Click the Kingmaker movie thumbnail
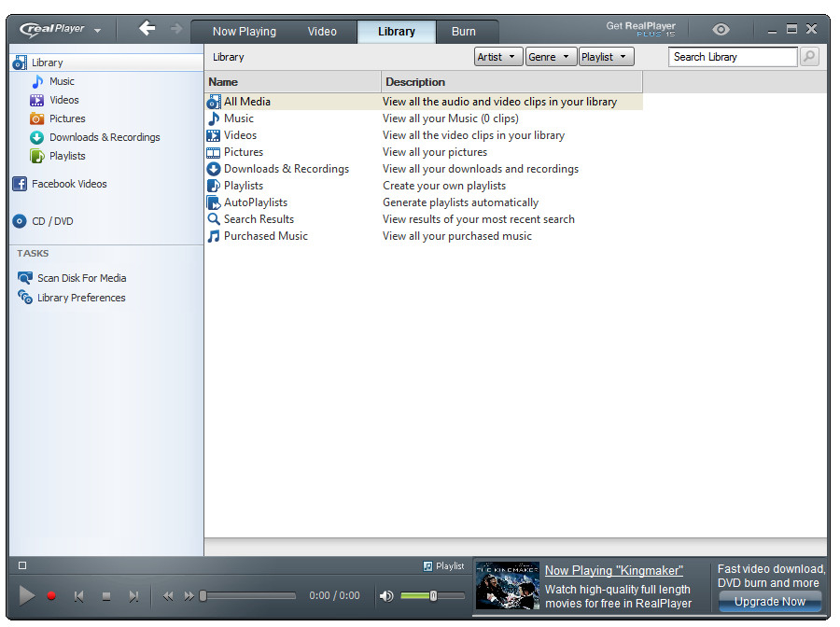This screenshot has width=840, height=627. coord(508,586)
